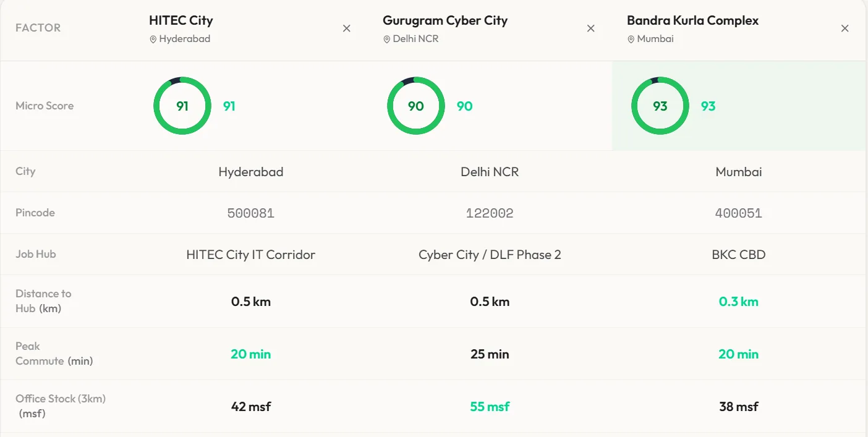Select the Bandra Kurla Complex column heading

point(692,20)
